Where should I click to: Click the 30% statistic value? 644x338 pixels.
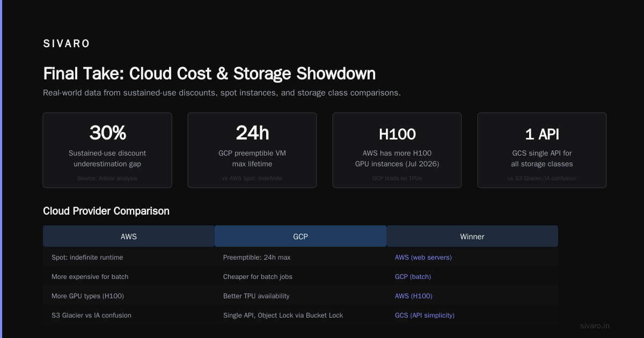click(107, 133)
